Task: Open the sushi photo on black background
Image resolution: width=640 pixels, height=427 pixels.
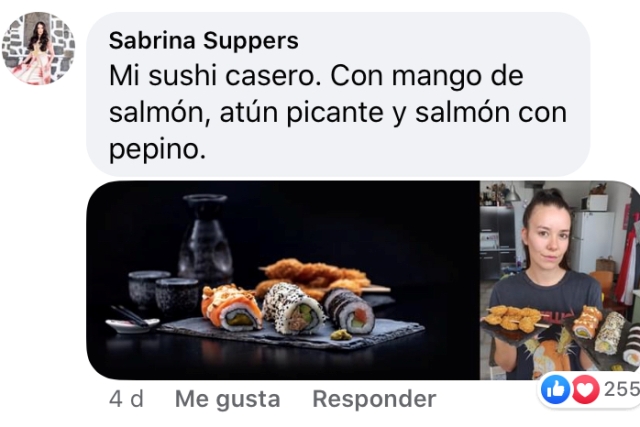Action: [x=283, y=280]
